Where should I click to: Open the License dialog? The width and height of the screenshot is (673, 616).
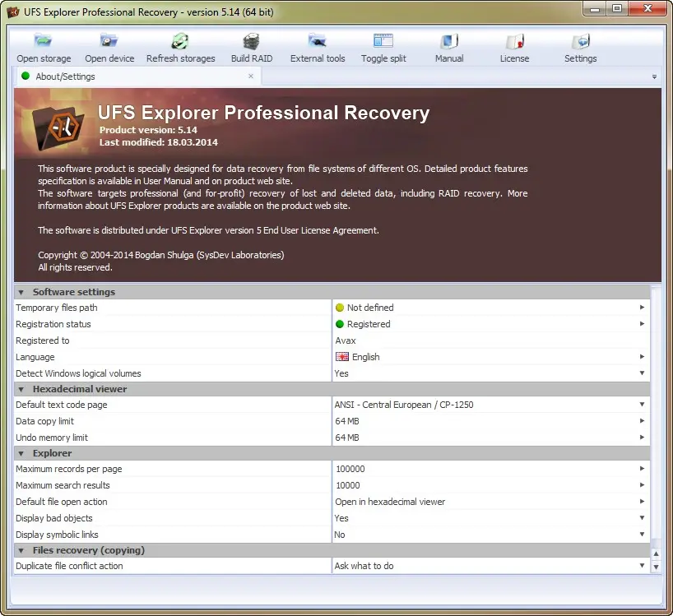(514, 48)
